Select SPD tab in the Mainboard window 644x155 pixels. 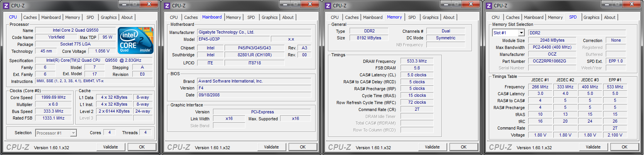click(x=251, y=17)
